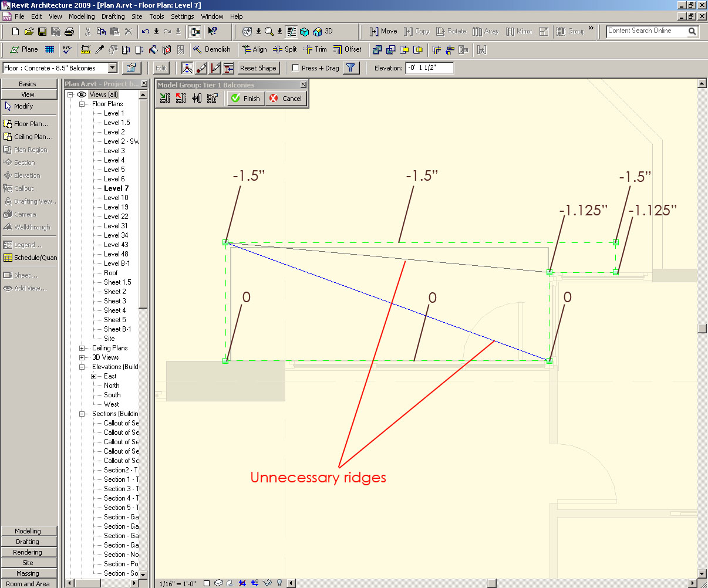Open the Floor type selector dropdown
Viewport: 708px width, 588px height.
[x=113, y=68]
